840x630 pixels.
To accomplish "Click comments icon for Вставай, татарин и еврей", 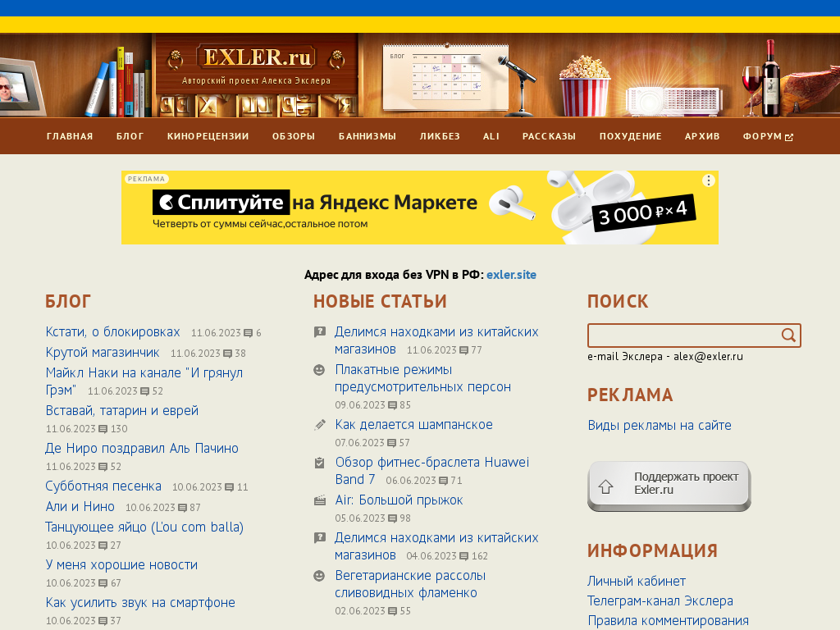I will 103,429.
